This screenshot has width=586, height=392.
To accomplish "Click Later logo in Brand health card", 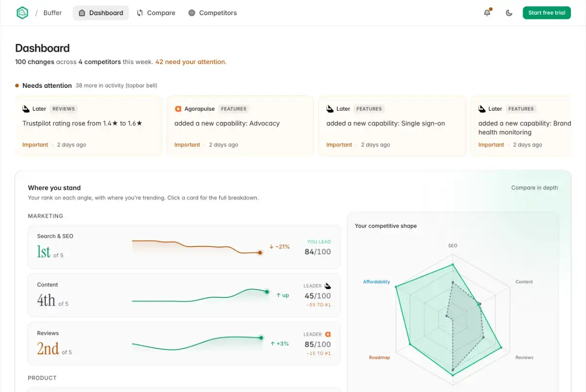I will [482, 109].
